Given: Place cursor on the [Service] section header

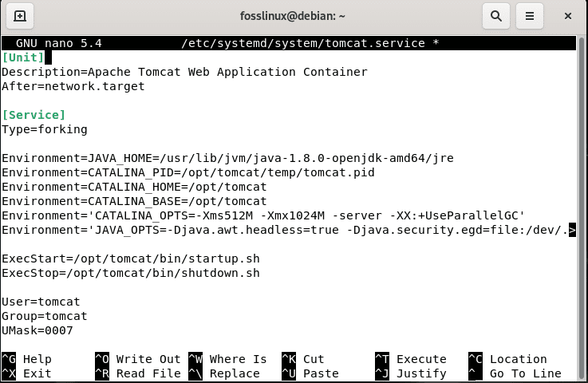Looking at the screenshot, I should click(x=34, y=115).
